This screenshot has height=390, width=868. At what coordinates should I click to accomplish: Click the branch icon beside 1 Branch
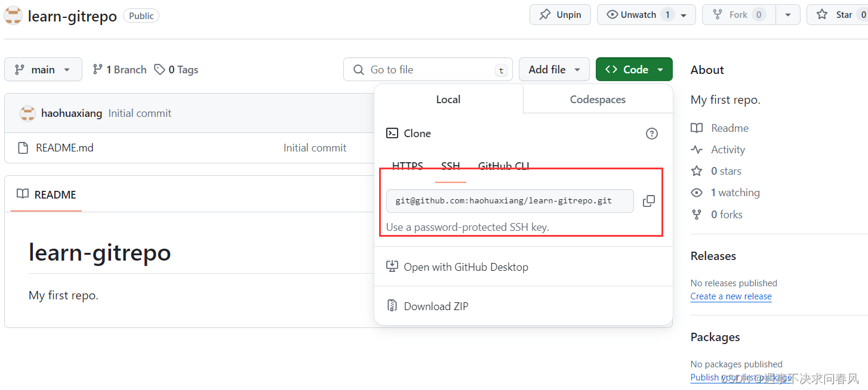click(97, 69)
